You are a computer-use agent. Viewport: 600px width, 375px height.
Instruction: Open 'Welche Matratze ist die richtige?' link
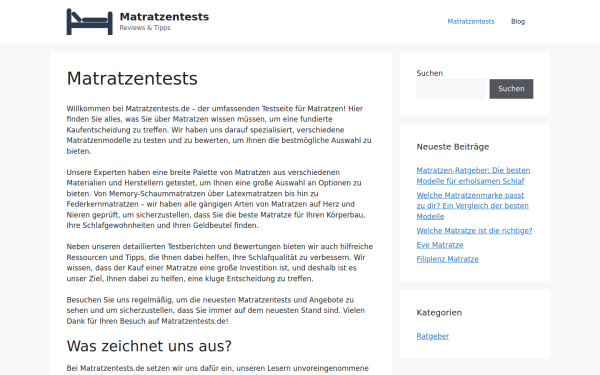point(474,231)
